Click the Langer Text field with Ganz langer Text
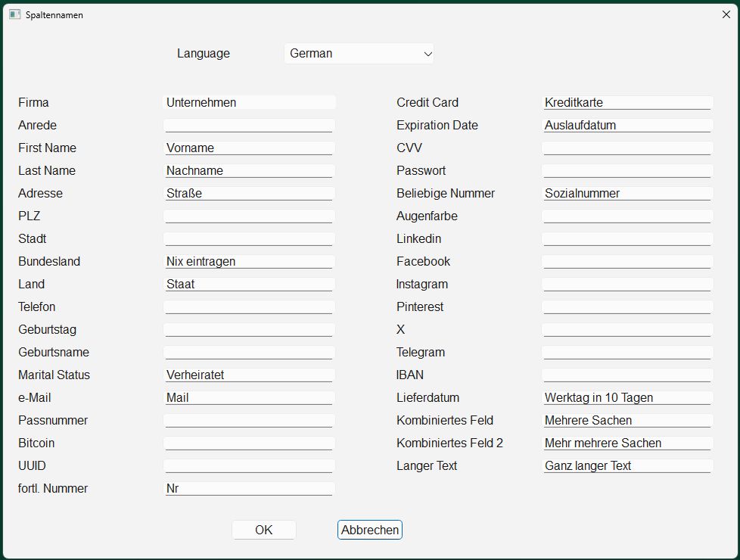 tap(627, 465)
